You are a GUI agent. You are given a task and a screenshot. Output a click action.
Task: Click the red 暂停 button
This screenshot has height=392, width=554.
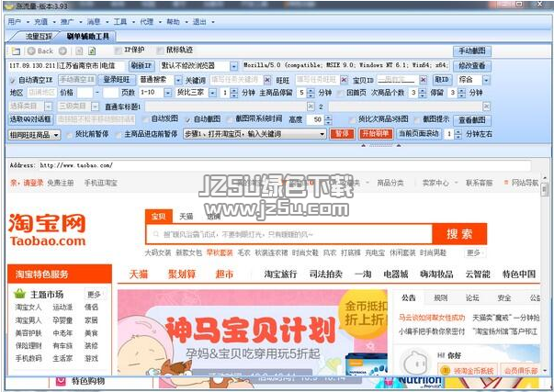[x=342, y=134]
